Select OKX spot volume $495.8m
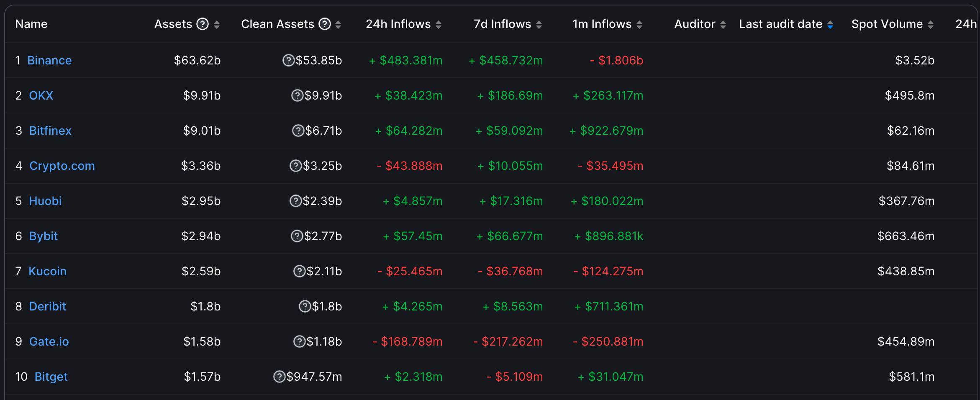The image size is (980, 400). point(910,95)
